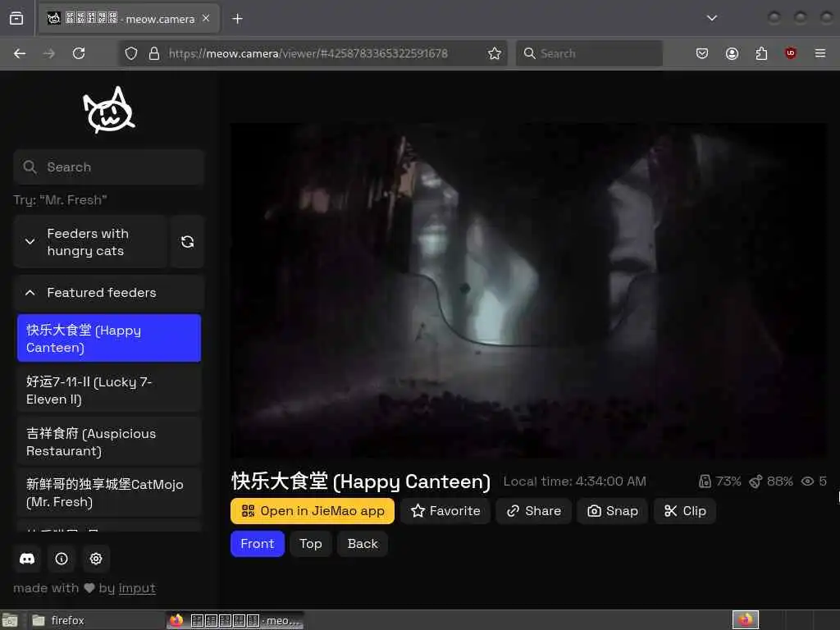
Task: Switch to the Top camera view
Action: (311, 544)
